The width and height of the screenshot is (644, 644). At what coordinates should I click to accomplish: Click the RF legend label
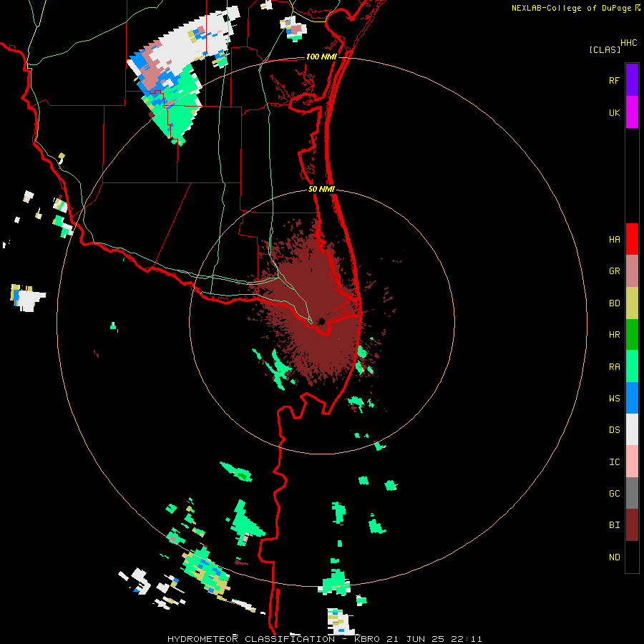(614, 80)
